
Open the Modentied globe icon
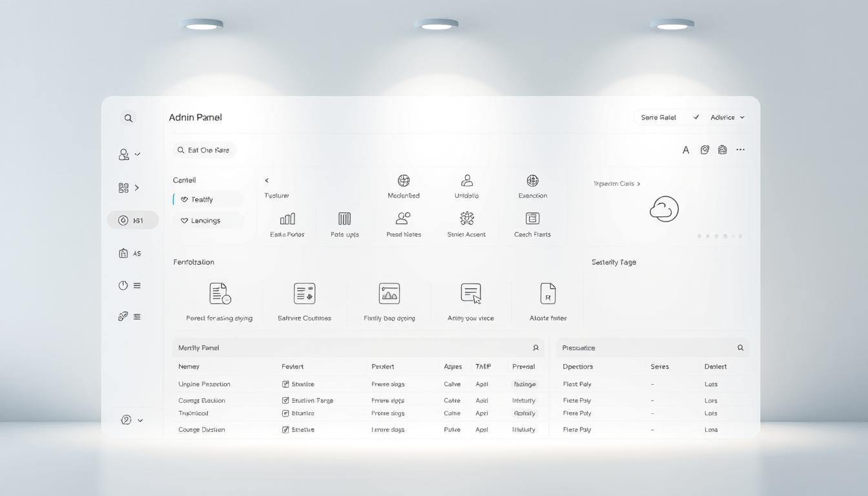pos(404,181)
